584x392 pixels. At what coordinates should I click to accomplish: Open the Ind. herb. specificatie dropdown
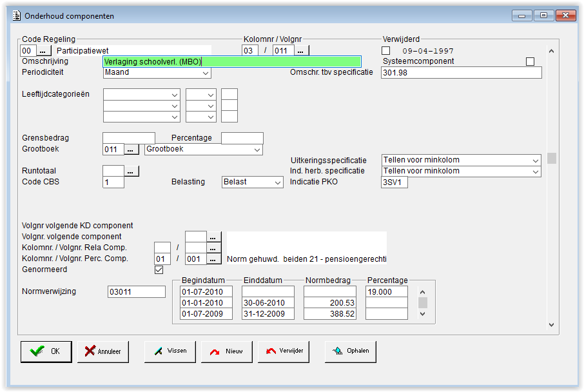coord(461,171)
